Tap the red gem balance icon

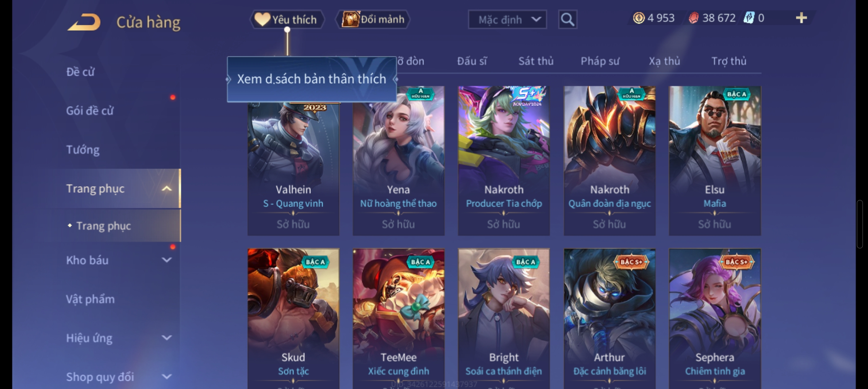693,18
